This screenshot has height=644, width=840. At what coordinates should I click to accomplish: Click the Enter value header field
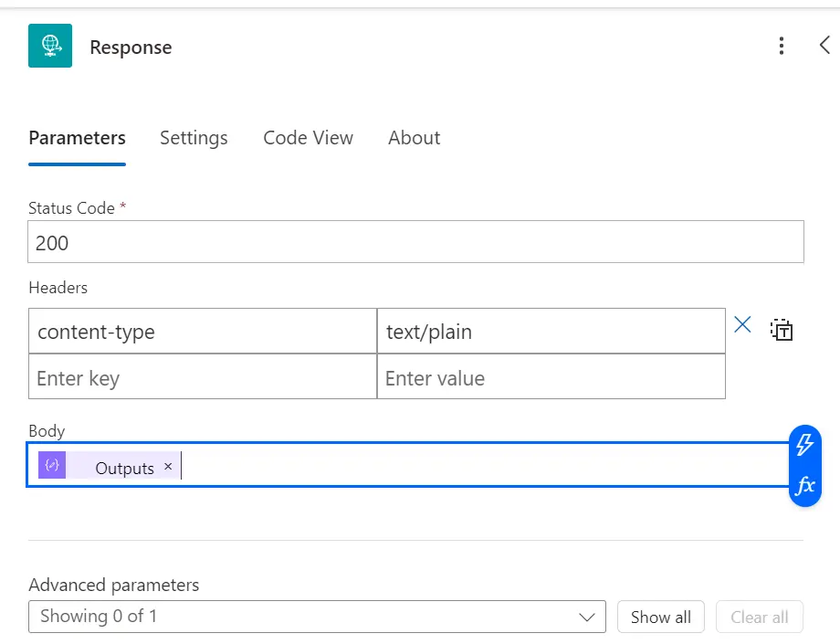click(551, 377)
